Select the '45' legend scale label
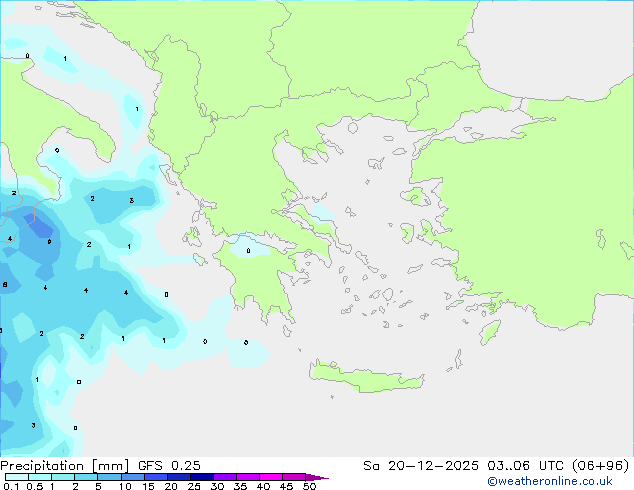Viewport: 634px width, 490px height. (x=286, y=486)
